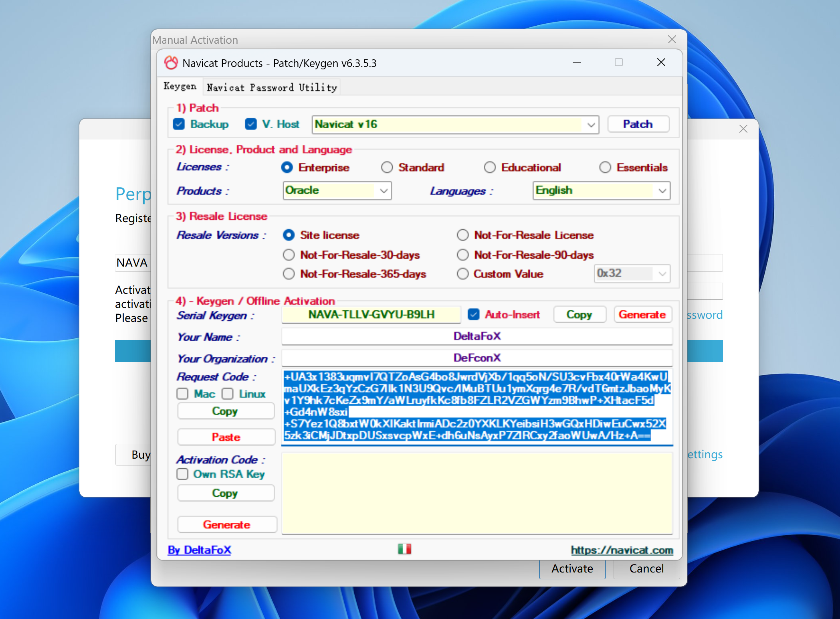Screen dimensions: 840x619
Task: Expand the Languages English dropdown
Action: tap(662, 191)
